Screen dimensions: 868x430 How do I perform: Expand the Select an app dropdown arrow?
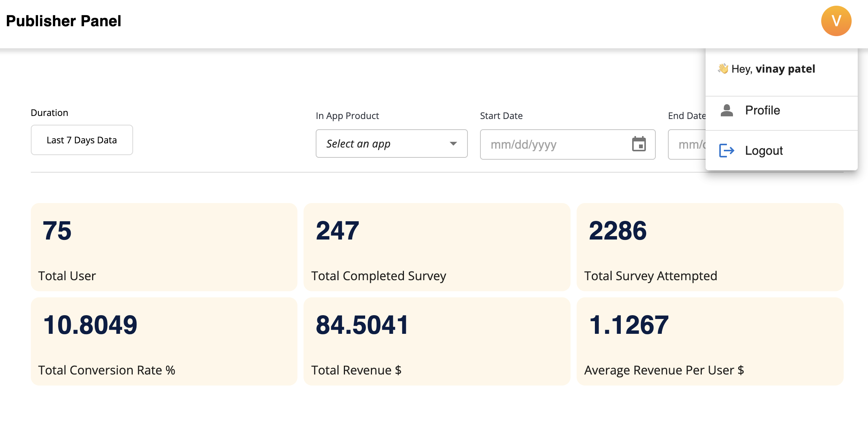click(453, 144)
